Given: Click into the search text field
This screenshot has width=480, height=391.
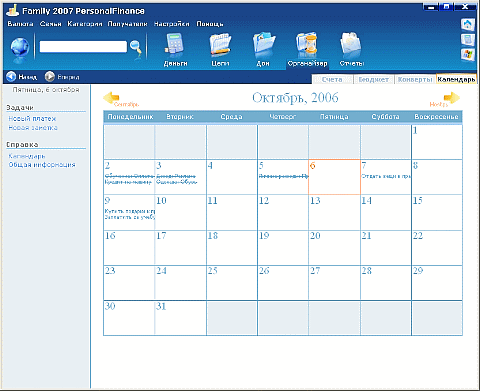Looking at the screenshot, I should (x=83, y=47).
